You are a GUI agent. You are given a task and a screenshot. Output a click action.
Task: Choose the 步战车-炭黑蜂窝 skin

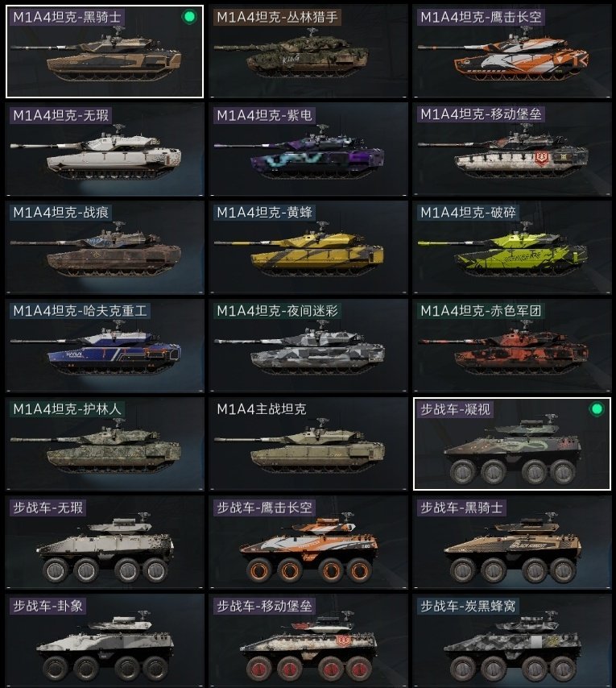(511, 640)
